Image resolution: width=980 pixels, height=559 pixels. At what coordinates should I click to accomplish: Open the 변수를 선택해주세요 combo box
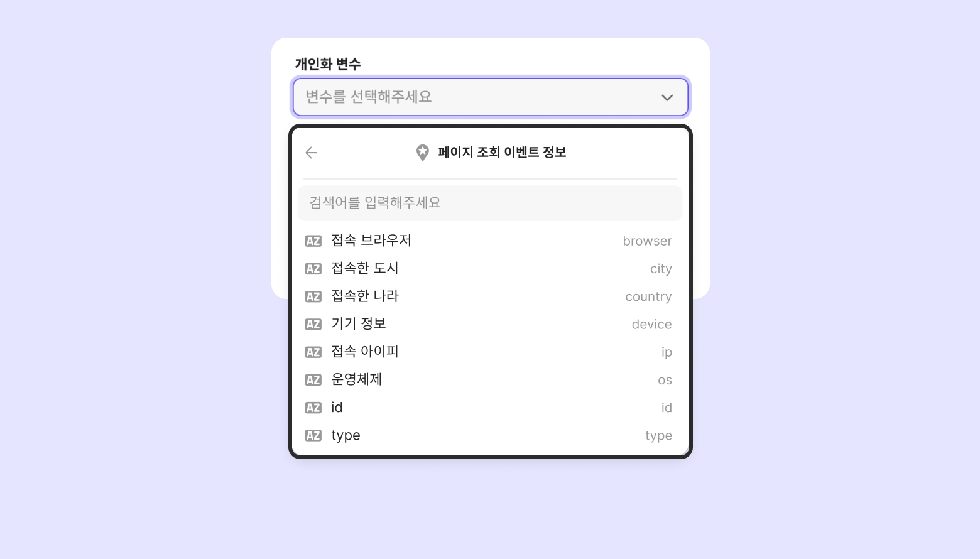477,97
